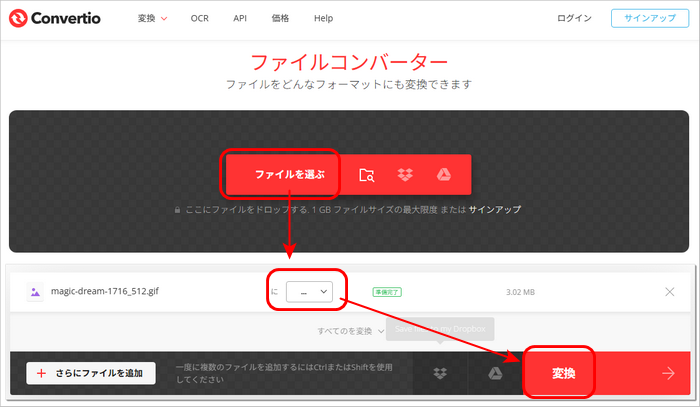Save to Google Drive icon in bottom bar

coord(495,373)
